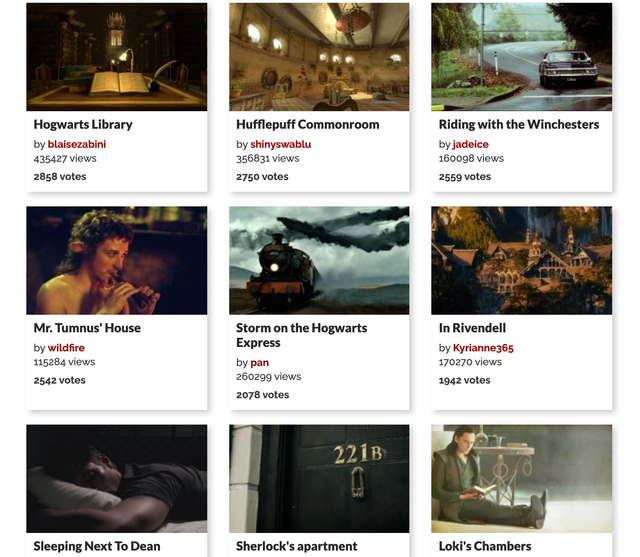Screen dimensions: 640x557
Task: Open the 221B door thumbnail image
Action: [x=319, y=479]
